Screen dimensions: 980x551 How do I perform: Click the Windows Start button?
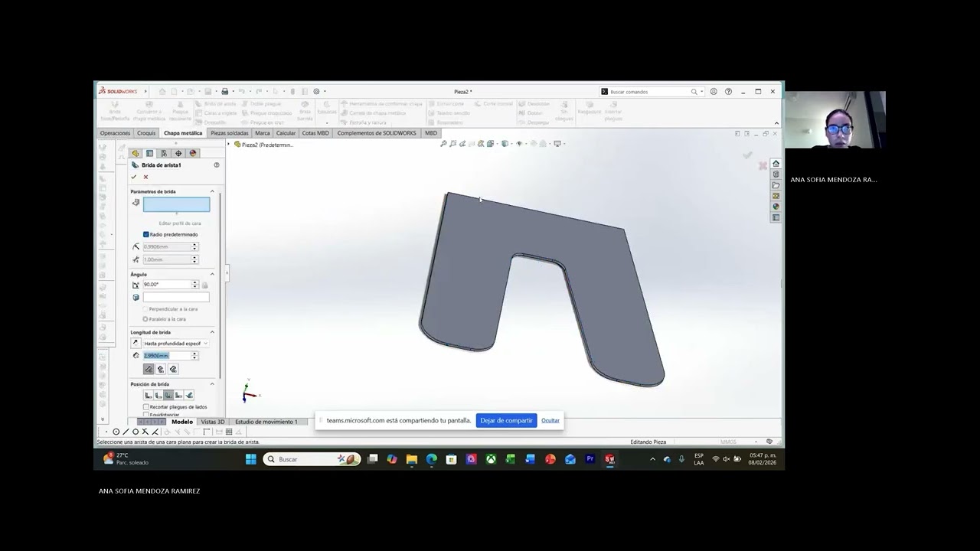coord(251,459)
